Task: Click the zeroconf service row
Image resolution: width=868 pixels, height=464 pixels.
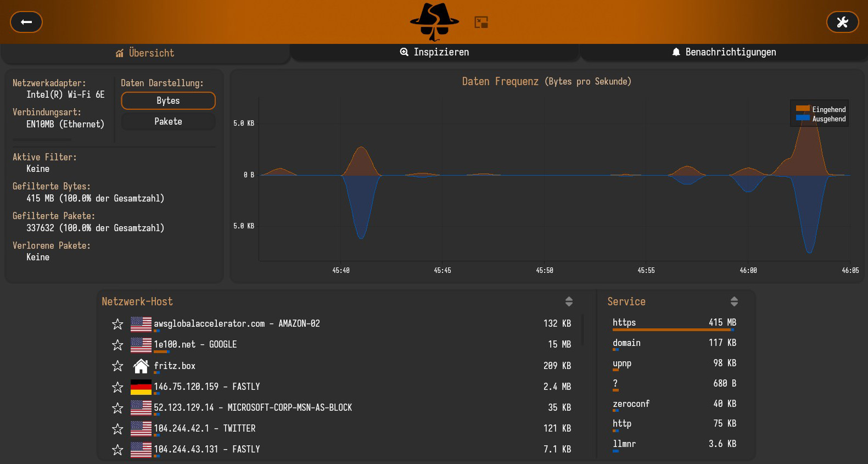Action: (x=674, y=405)
